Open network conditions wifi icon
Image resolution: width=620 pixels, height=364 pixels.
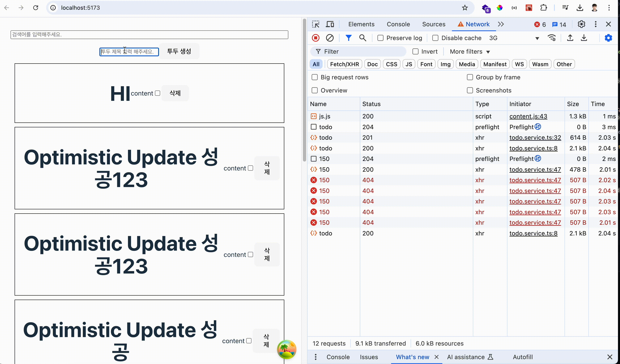click(552, 38)
